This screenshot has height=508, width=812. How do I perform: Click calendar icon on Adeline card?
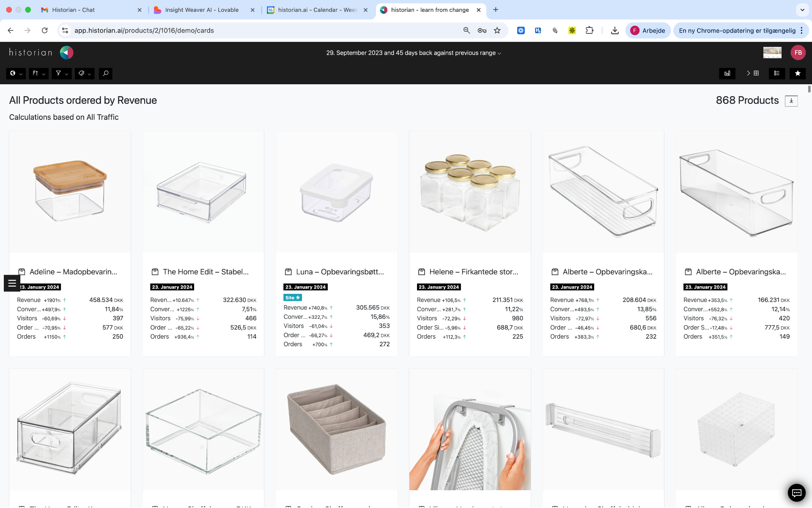22,272
